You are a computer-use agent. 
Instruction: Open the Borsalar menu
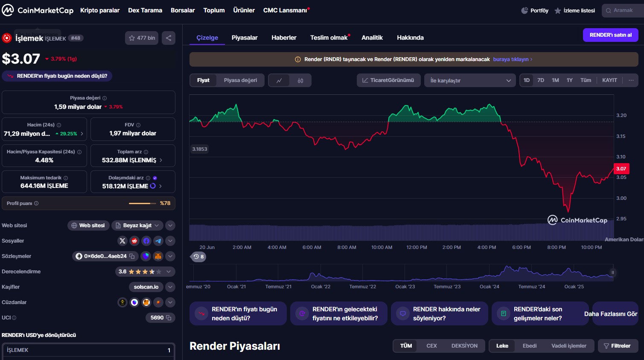(x=183, y=10)
